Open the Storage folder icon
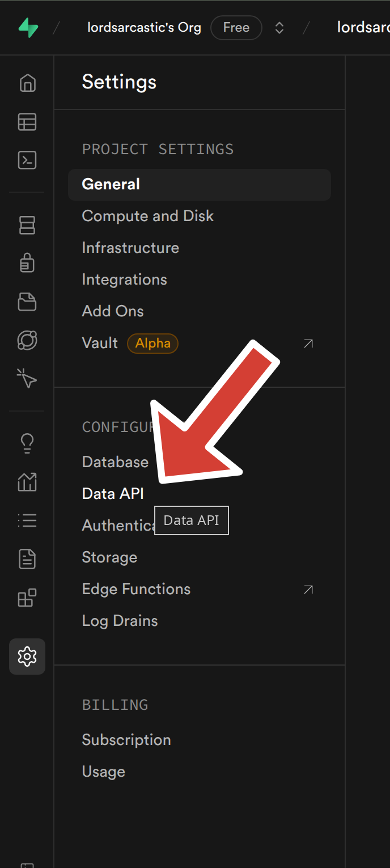 pos(27,302)
